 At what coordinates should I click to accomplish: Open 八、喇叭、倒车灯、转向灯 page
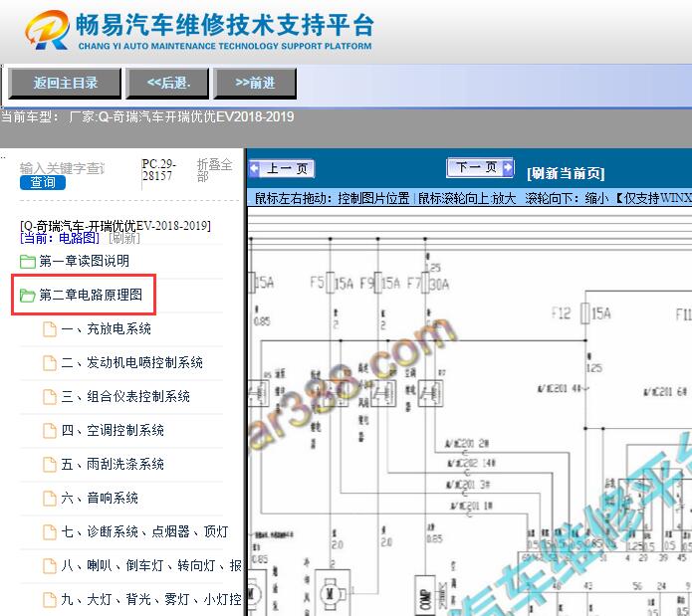coord(151,565)
